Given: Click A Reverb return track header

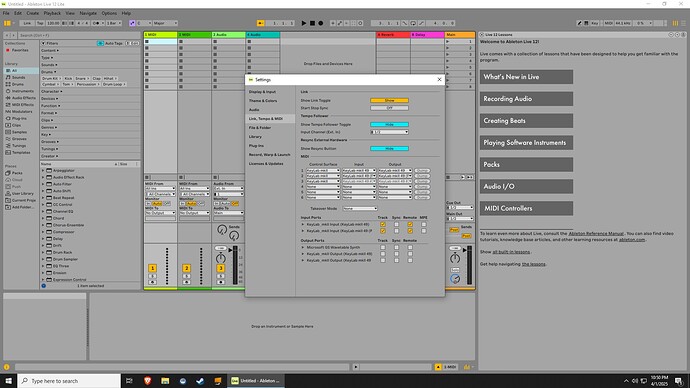Looking at the screenshot, I should 393,35.
